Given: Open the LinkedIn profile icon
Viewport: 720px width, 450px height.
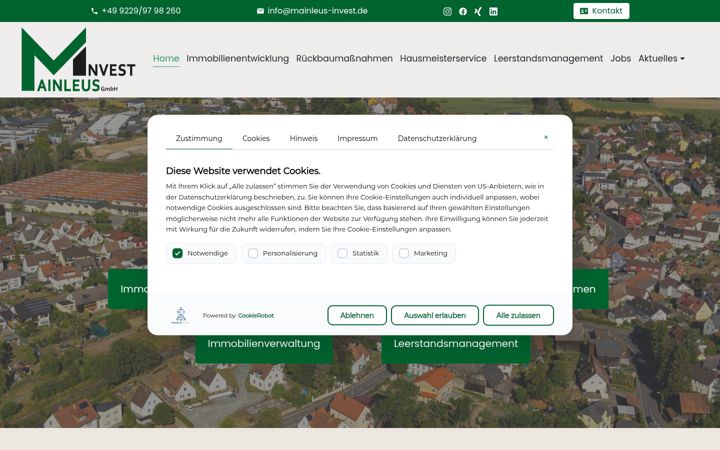Looking at the screenshot, I should coord(493,11).
